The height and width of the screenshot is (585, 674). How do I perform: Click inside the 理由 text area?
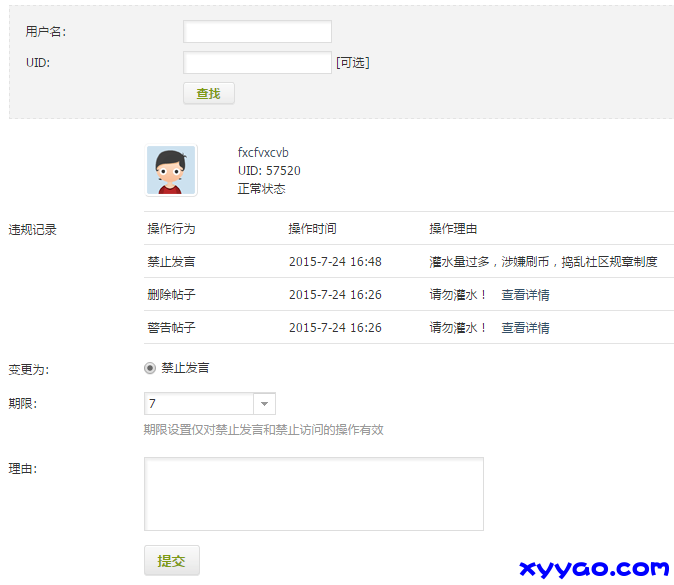(313, 494)
